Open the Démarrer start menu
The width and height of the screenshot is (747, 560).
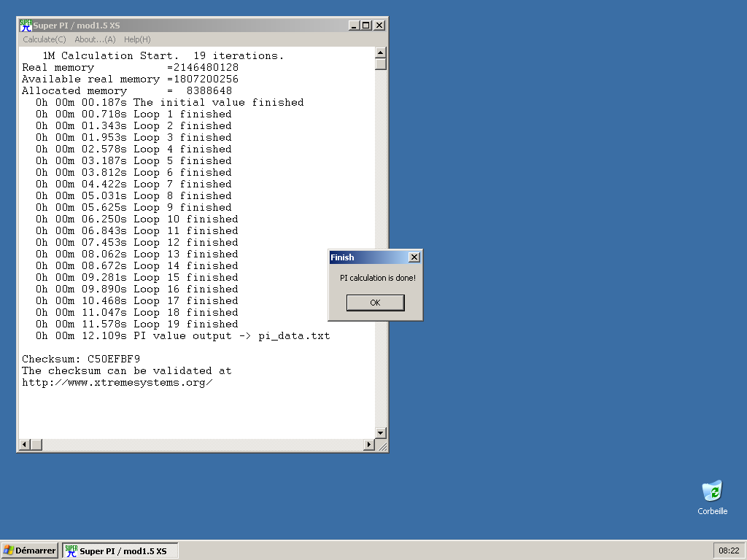click(29, 551)
